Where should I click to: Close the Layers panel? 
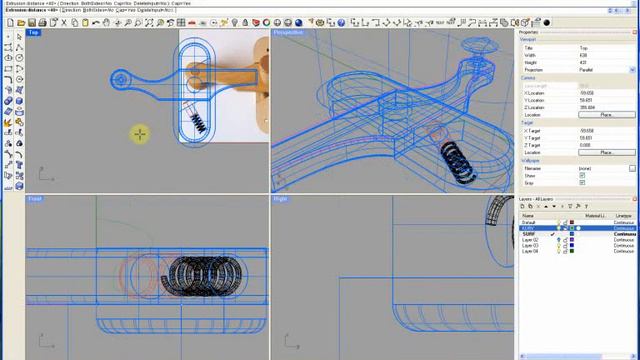635,199
